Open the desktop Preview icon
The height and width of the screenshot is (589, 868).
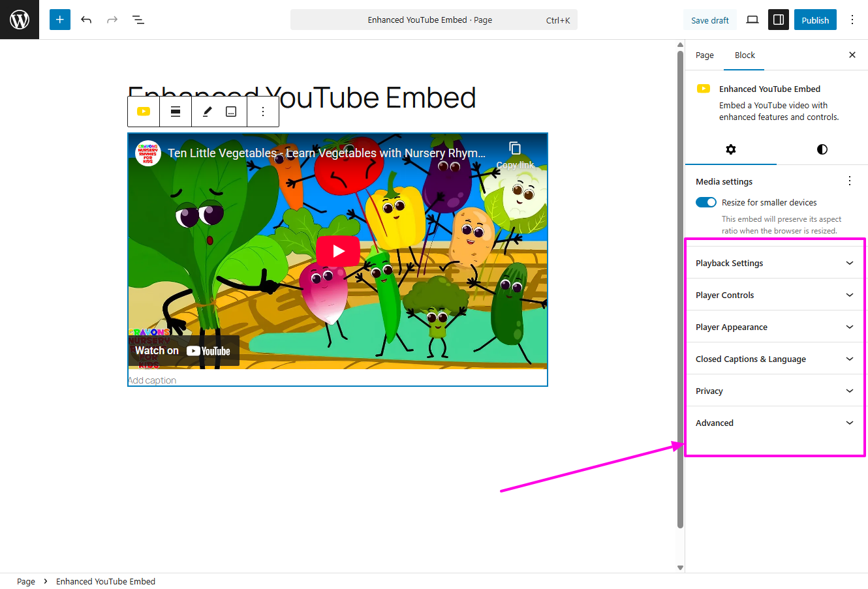[752, 20]
